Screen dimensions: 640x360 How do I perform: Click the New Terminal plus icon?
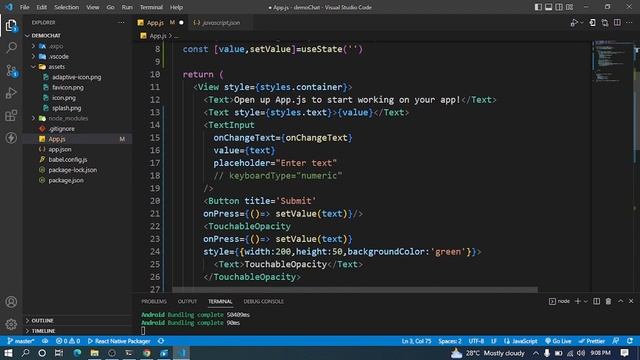pos(578,301)
